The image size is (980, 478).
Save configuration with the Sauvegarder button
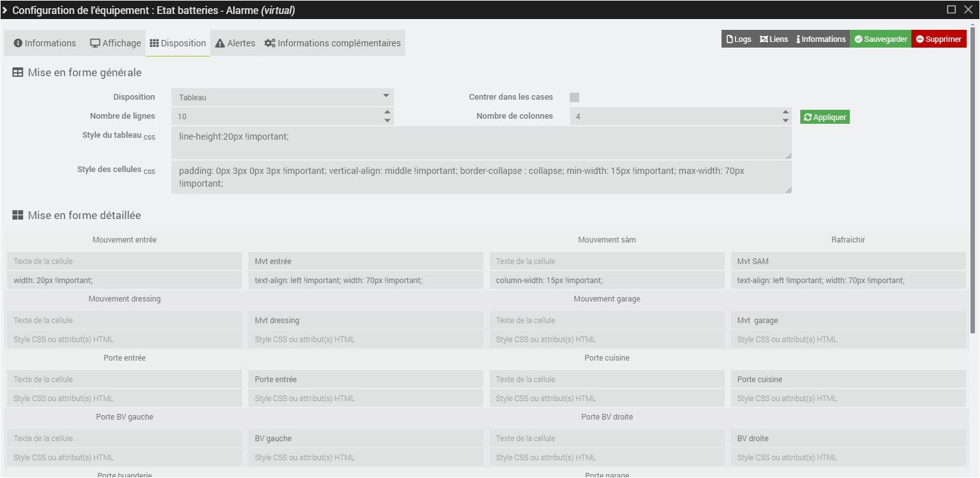click(x=880, y=39)
